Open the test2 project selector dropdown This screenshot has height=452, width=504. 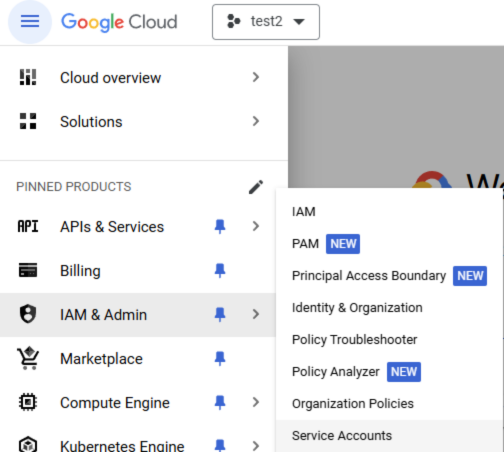[x=266, y=22]
